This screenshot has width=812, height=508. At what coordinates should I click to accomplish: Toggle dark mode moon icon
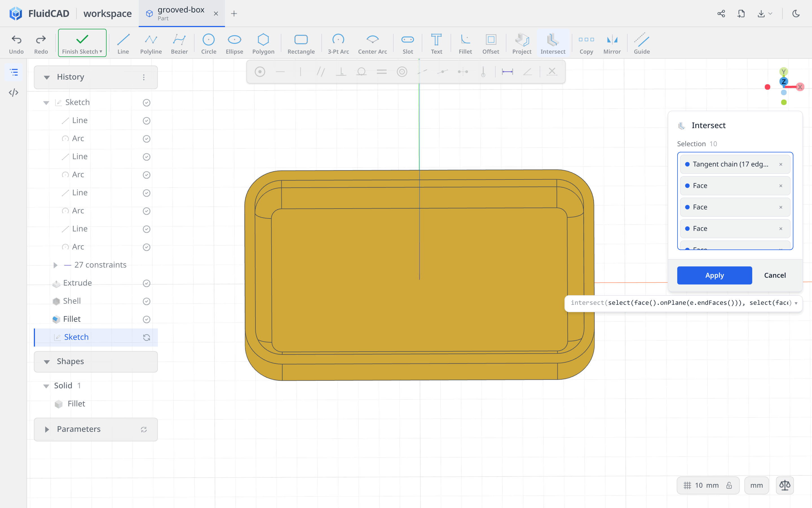point(796,14)
